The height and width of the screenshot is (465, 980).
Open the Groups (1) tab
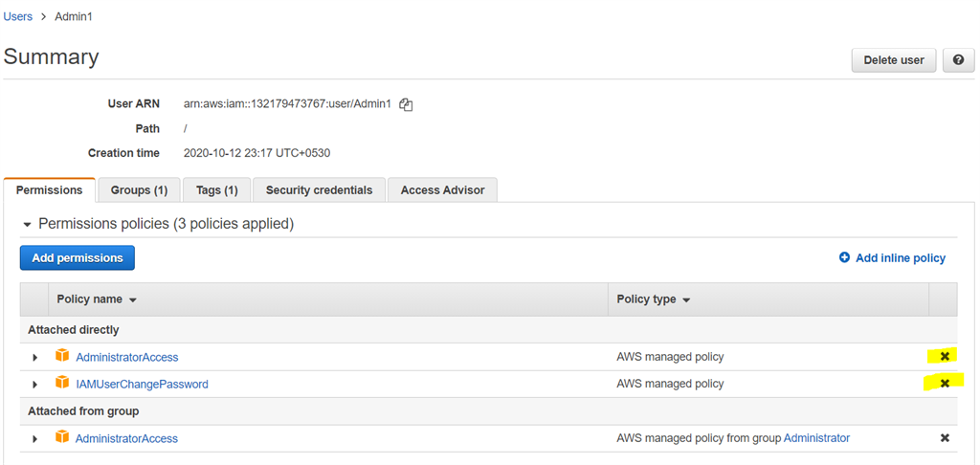tap(139, 190)
